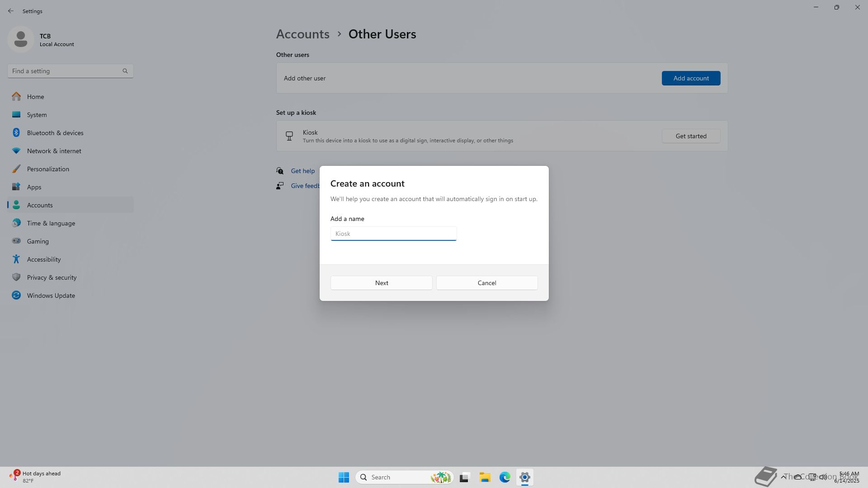Screen dimensions: 868x488
Task: Select System in the sidebar
Action: coord(37,115)
